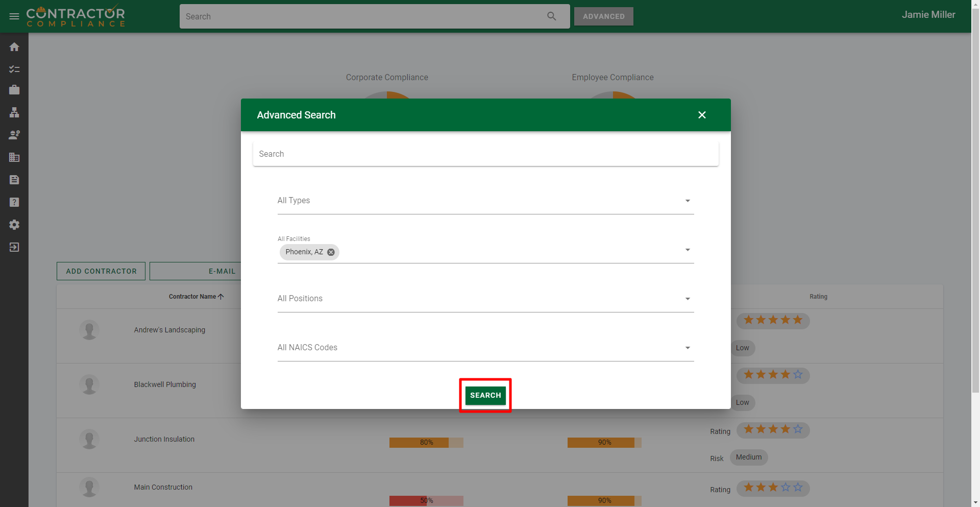Go to the Home dashboard icon
The width and height of the screenshot is (980, 507).
click(14, 47)
